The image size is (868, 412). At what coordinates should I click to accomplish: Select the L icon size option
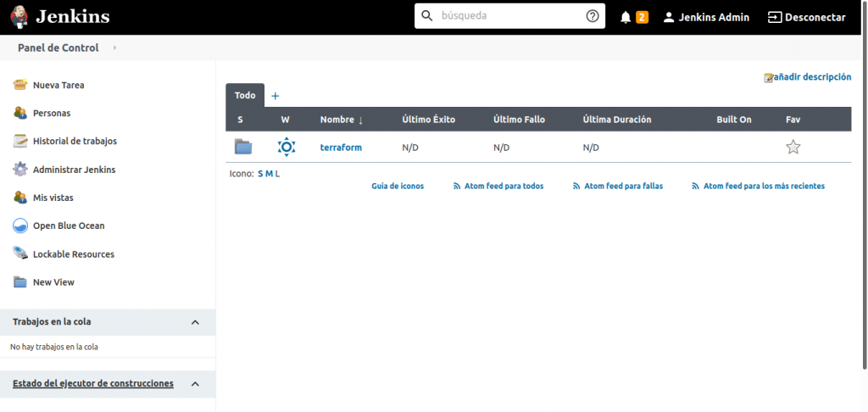[277, 173]
